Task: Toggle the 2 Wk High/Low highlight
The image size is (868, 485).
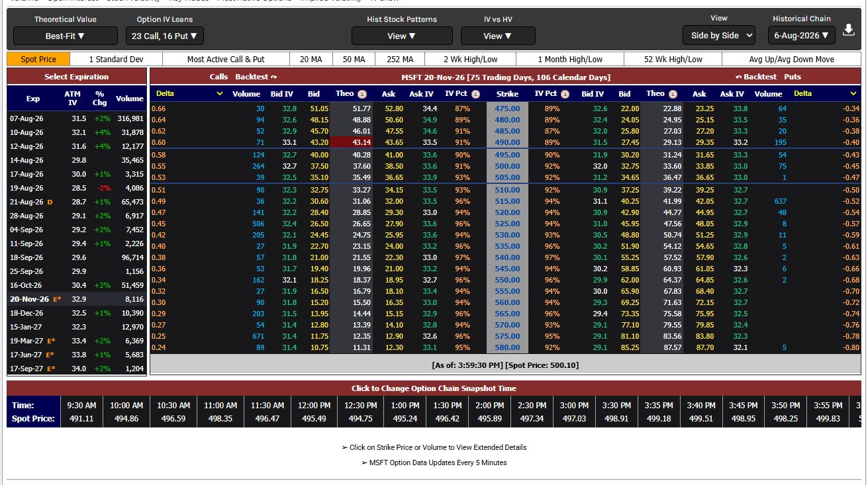Action: click(x=470, y=60)
